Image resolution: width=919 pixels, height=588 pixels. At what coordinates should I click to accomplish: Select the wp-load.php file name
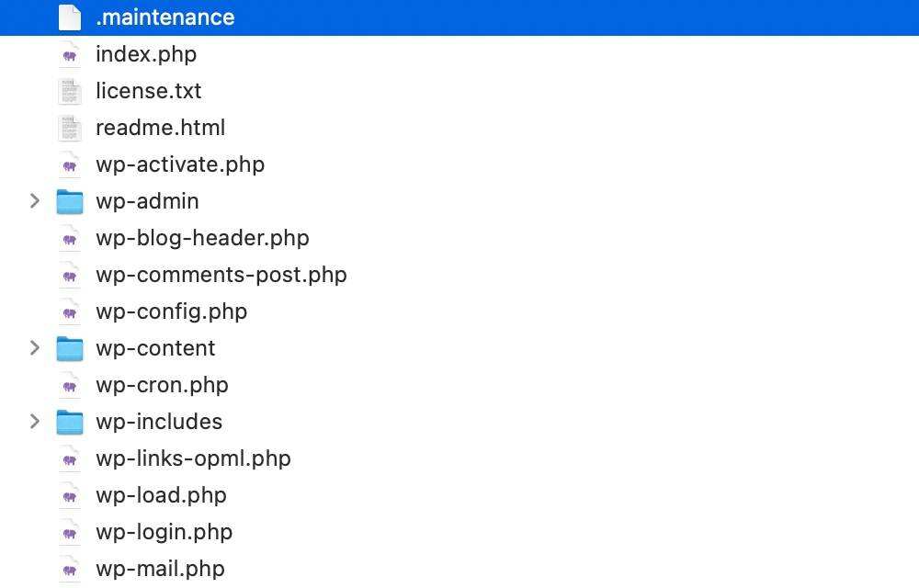(161, 495)
